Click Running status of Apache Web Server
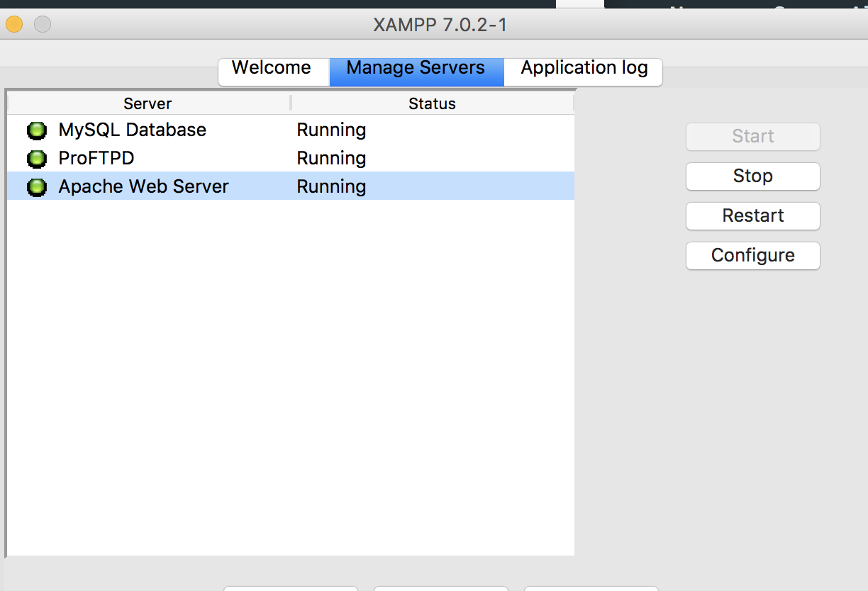Screen dimensions: 868x591 tap(331, 187)
